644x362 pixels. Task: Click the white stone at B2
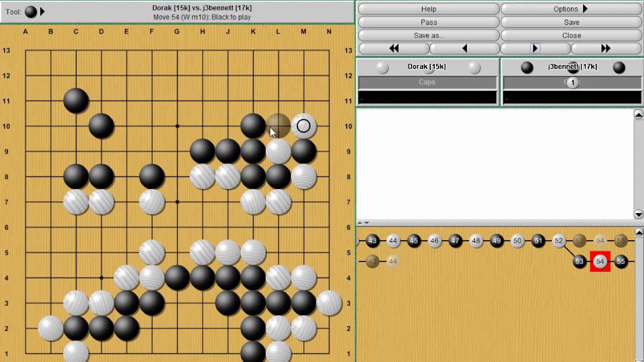click(51, 328)
